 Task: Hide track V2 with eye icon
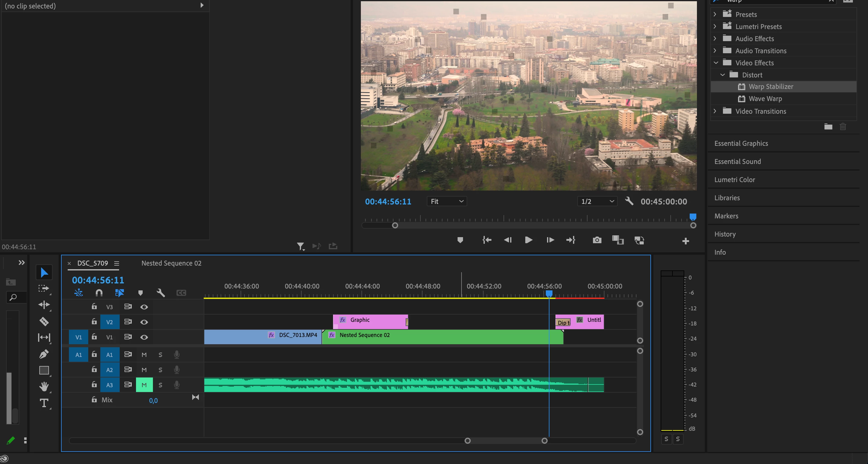coord(144,322)
